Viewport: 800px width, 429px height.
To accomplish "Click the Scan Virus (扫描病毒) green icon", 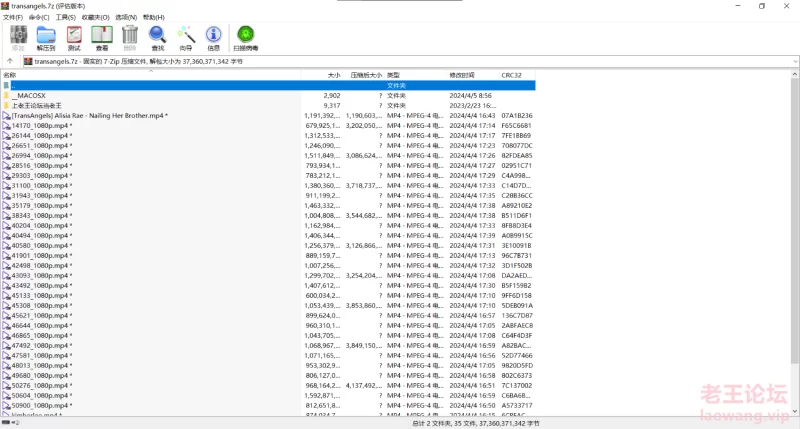I will [245, 38].
